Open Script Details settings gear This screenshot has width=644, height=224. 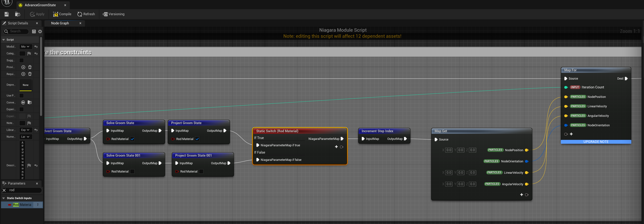click(x=40, y=31)
